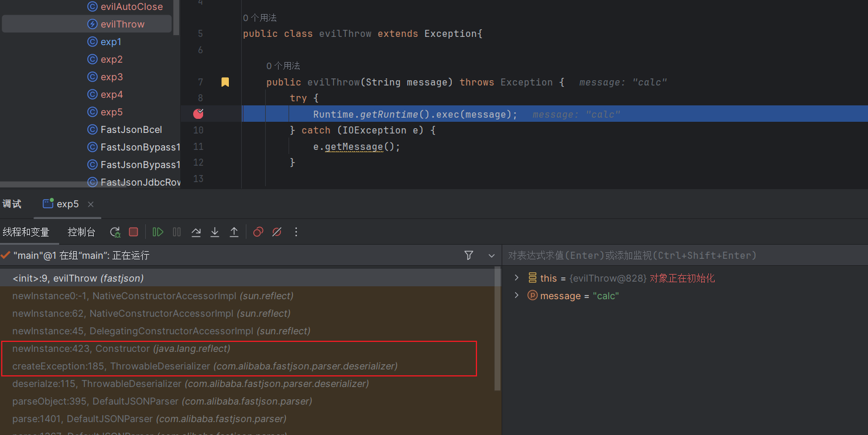This screenshot has height=435, width=868.
Task: Expand the 'this' variable node
Action: coord(516,278)
